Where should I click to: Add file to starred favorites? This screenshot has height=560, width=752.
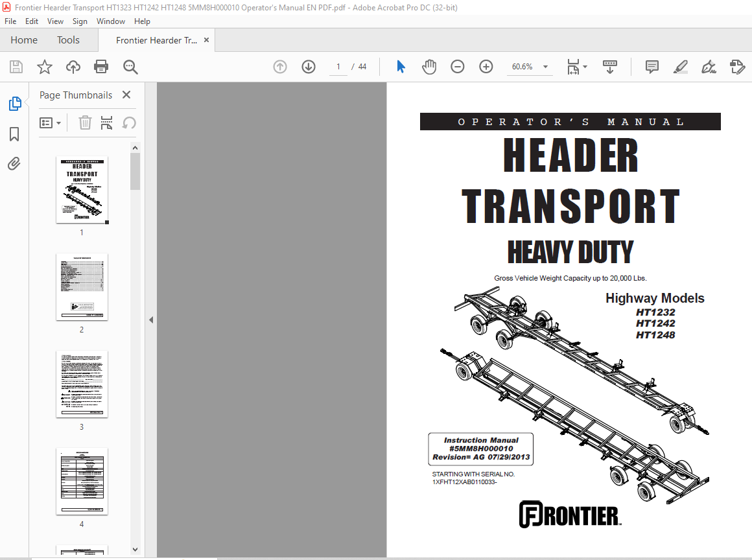pos(45,67)
